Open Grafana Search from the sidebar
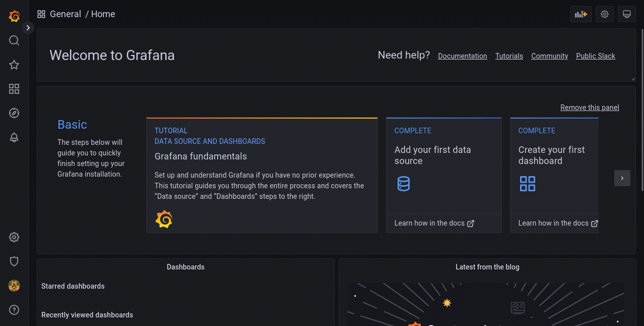 (x=14, y=40)
